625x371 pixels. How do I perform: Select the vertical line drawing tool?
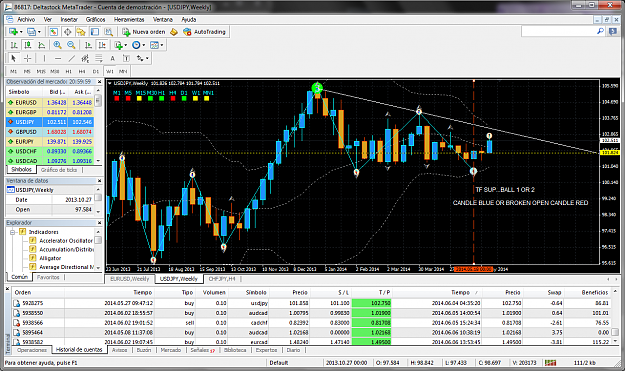[44, 58]
